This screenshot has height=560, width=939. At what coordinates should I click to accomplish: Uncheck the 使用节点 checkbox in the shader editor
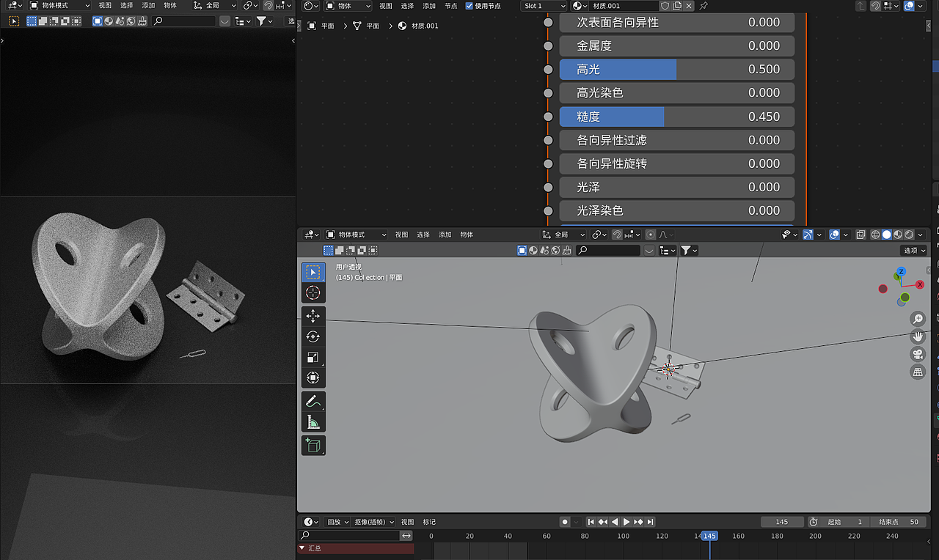pos(468,6)
